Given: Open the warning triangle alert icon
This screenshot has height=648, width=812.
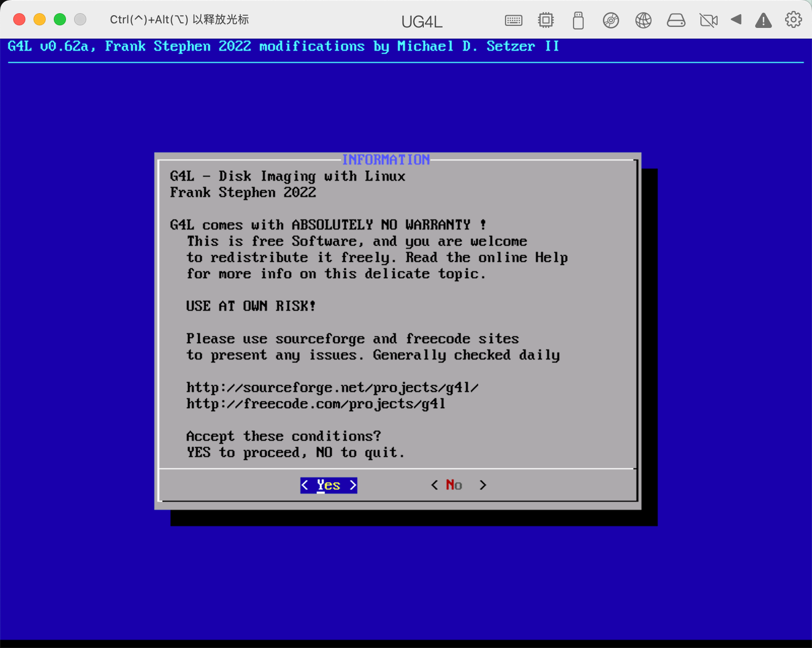Looking at the screenshot, I should (x=763, y=20).
